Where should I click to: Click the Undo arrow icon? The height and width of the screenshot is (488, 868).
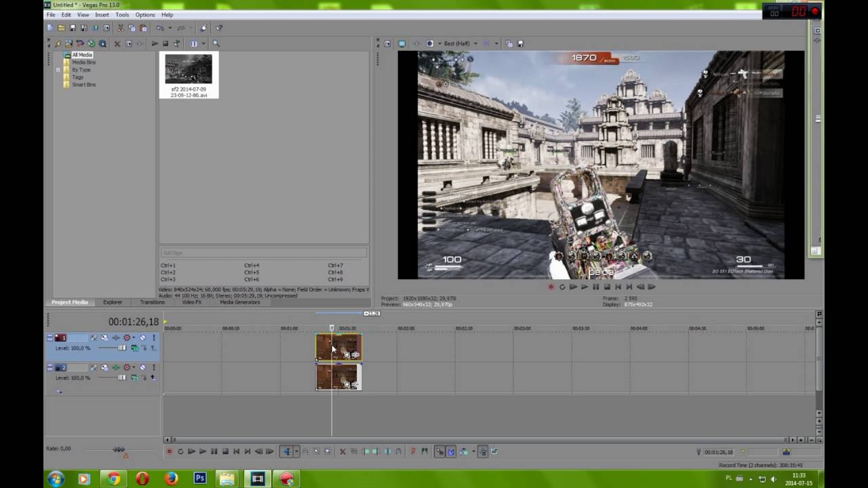coord(160,28)
